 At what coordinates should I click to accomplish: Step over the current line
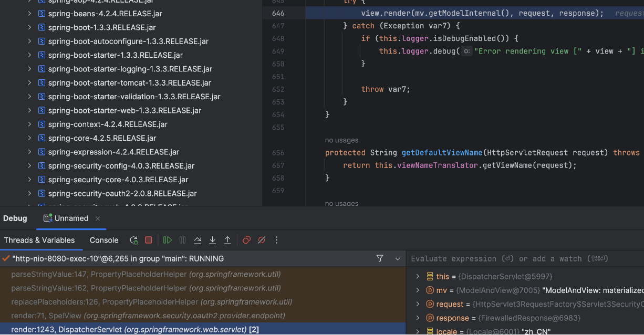198,240
